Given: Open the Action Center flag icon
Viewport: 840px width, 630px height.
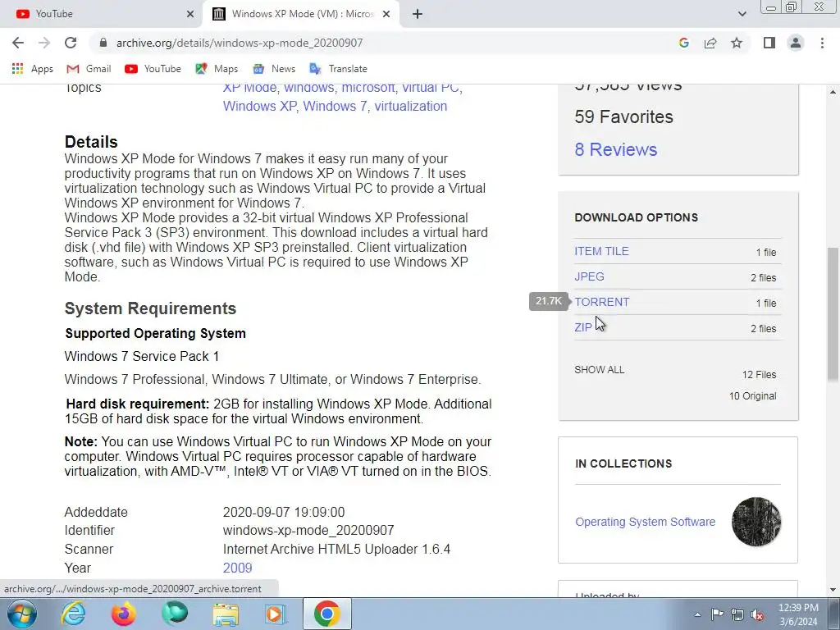Looking at the screenshot, I should 717,614.
